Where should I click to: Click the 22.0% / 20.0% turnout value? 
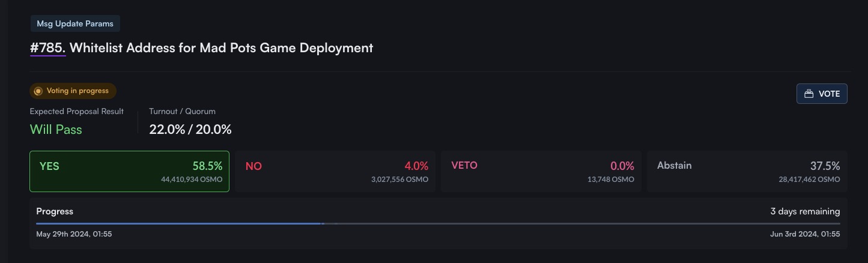[190, 130]
